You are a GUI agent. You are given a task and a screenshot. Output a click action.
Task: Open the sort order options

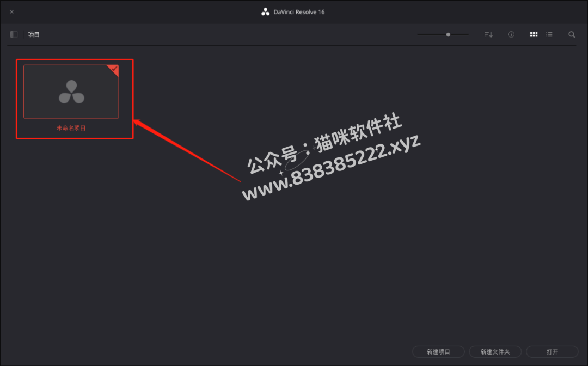pos(488,34)
